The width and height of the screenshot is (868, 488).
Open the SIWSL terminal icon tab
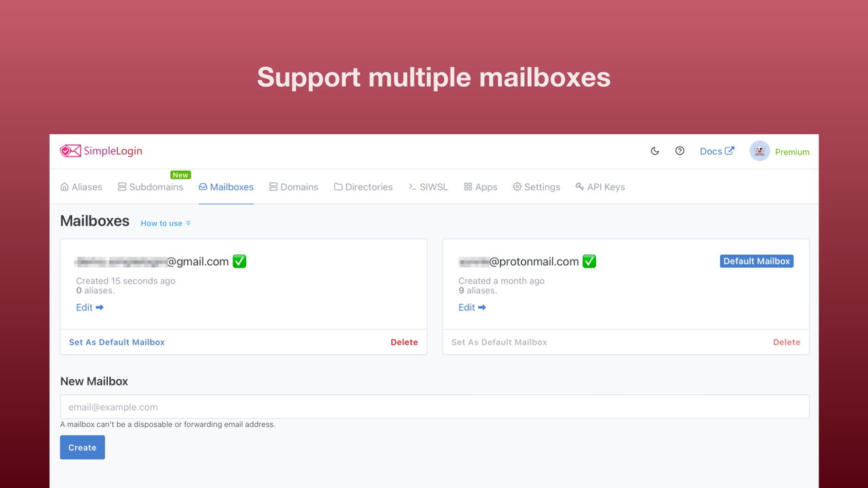click(x=411, y=186)
